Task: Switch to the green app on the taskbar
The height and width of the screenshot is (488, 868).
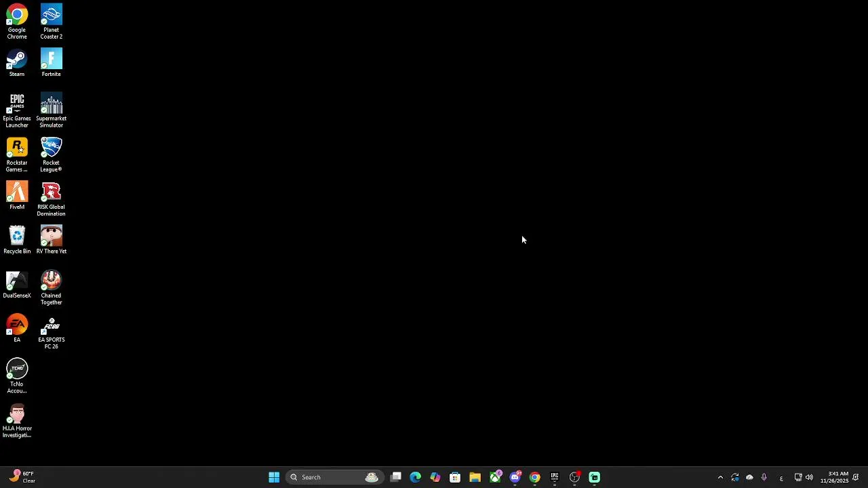Action: 594,477
